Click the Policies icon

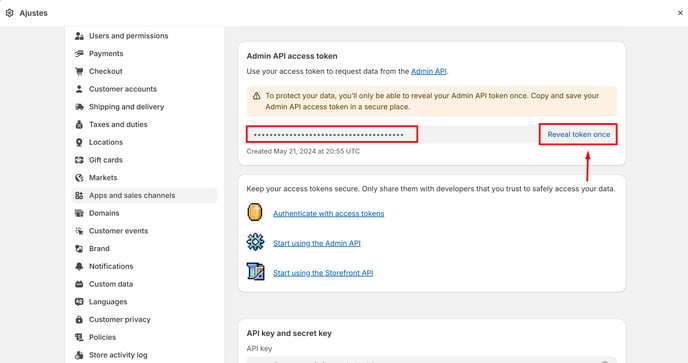pos(79,338)
